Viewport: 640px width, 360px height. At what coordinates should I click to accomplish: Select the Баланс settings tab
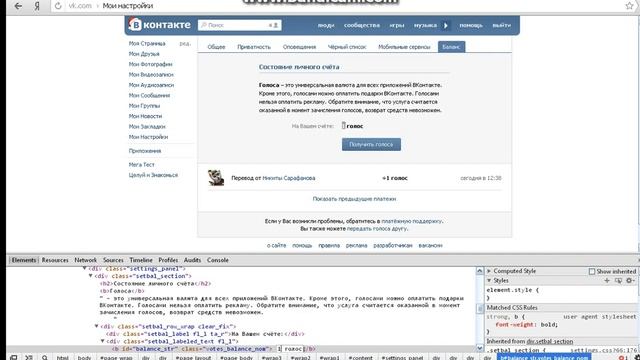[451, 47]
